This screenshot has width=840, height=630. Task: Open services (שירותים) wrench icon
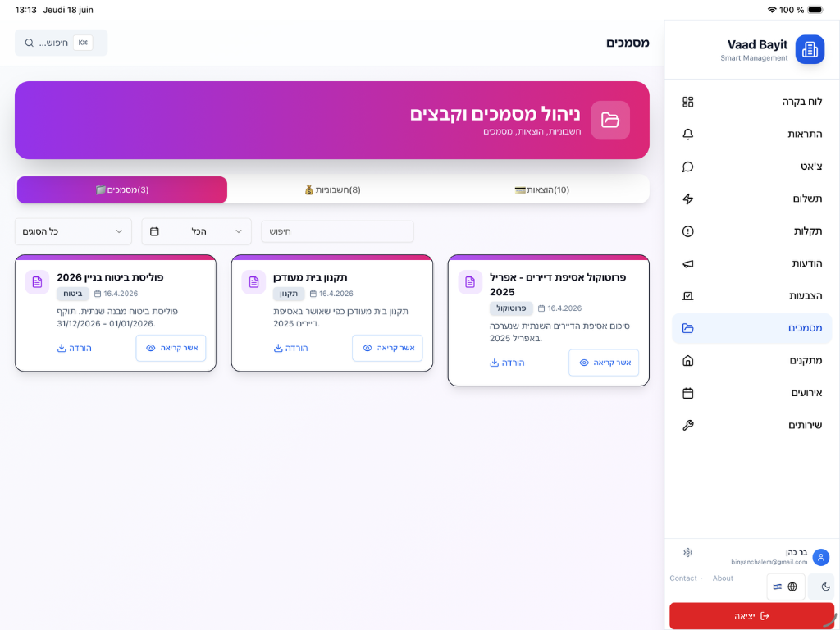click(688, 426)
